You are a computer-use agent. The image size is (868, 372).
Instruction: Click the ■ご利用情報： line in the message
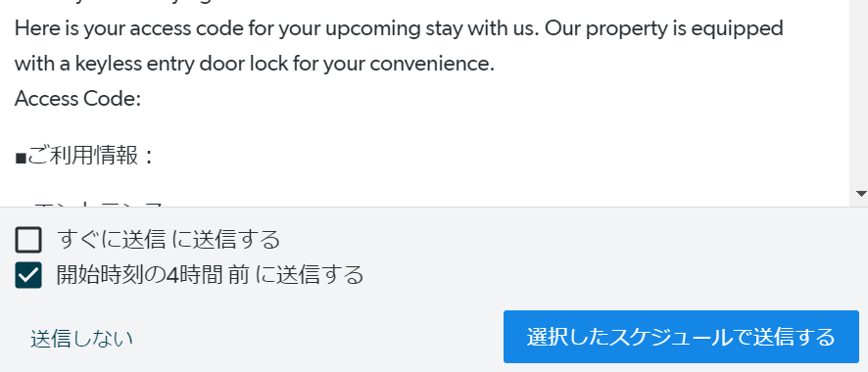pyautogui.click(x=84, y=157)
